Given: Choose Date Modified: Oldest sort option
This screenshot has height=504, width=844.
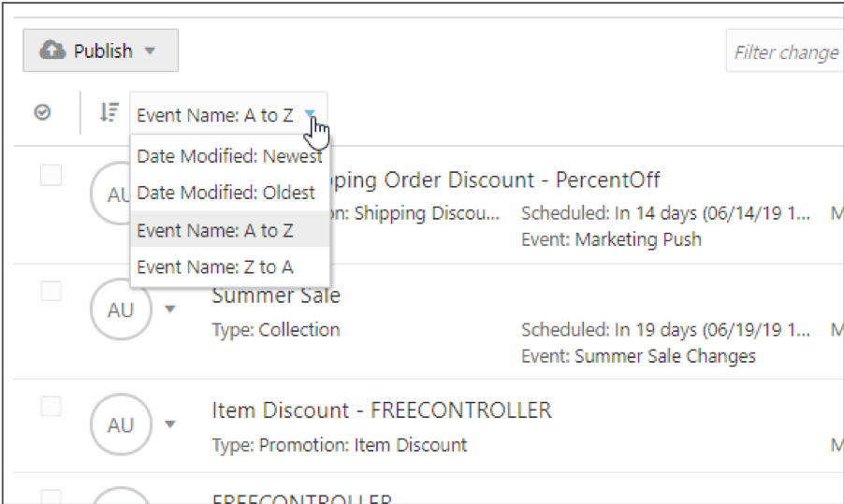Looking at the screenshot, I should pos(226,193).
